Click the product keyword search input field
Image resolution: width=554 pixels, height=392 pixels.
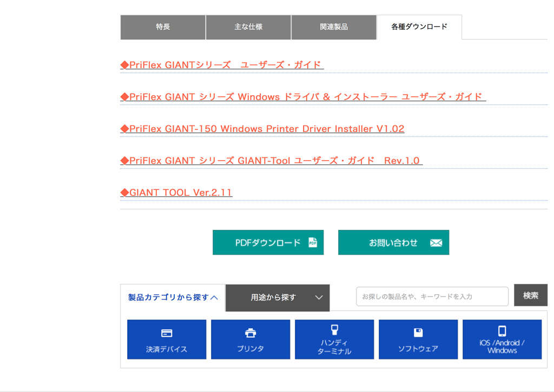pyautogui.click(x=431, y=296)
